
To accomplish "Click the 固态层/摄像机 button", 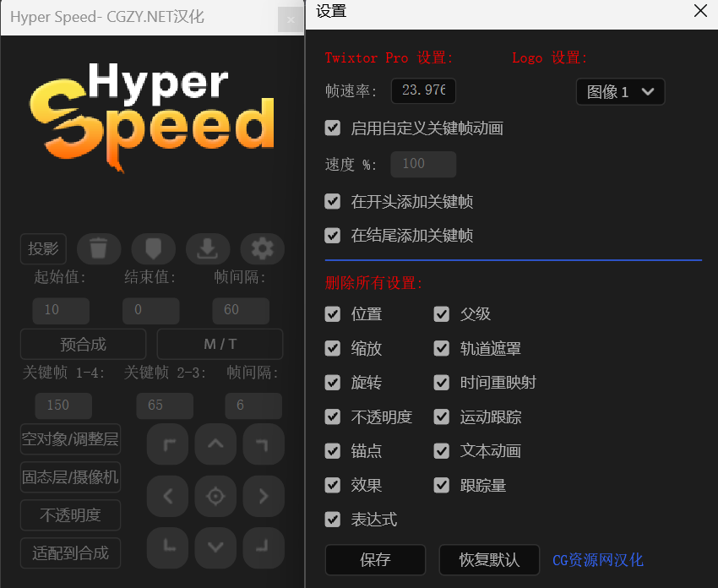I will tap(70, 477).
